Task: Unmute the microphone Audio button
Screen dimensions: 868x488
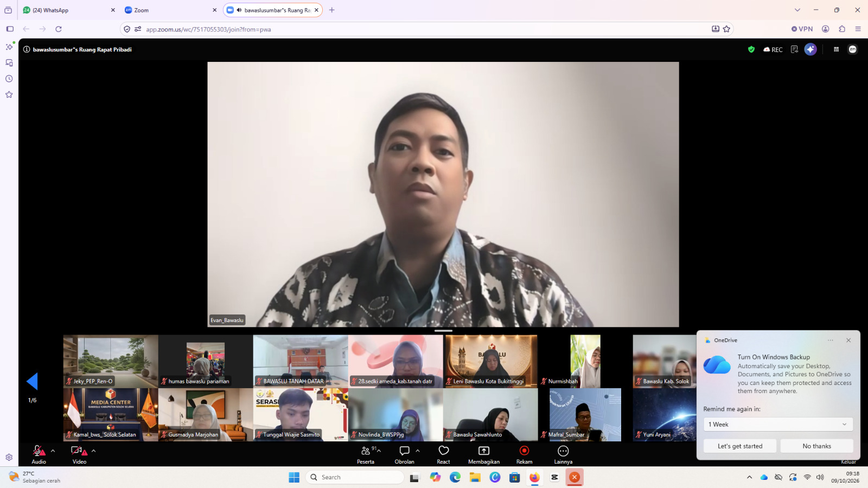Action: tap(39, 454)
